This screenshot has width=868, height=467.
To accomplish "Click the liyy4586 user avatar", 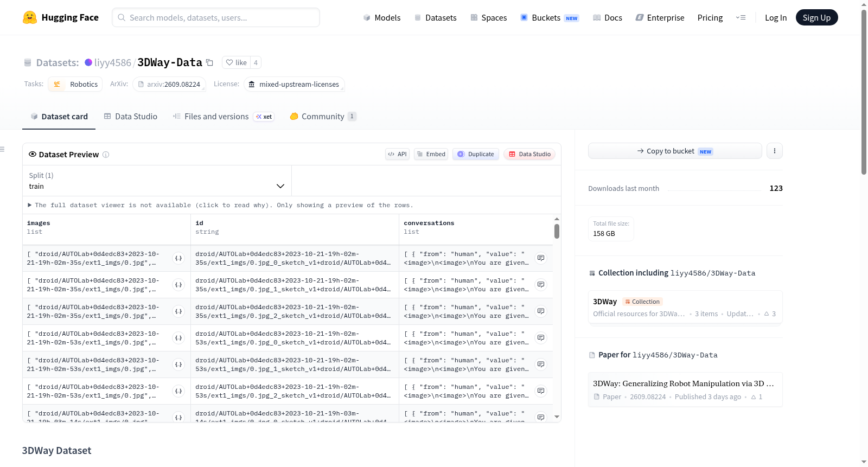I will (88, 62).
